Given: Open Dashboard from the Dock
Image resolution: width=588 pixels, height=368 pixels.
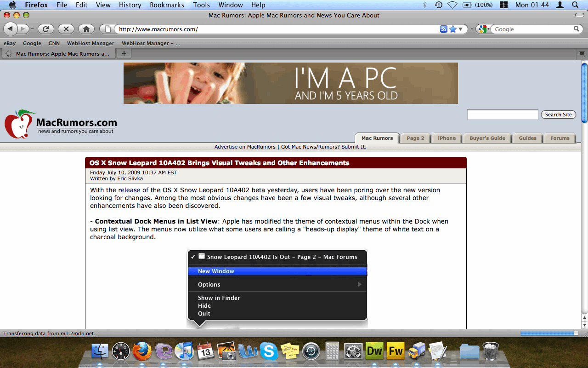Looking at the screenshot, I should point(121,351).
